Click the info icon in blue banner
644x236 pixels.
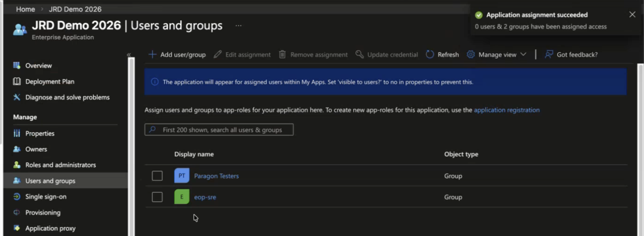point(155,82)
